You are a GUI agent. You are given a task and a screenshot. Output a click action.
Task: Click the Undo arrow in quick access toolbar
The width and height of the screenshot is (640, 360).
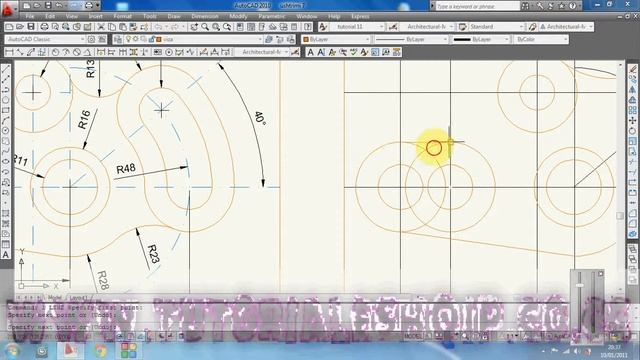coord(59,6)
